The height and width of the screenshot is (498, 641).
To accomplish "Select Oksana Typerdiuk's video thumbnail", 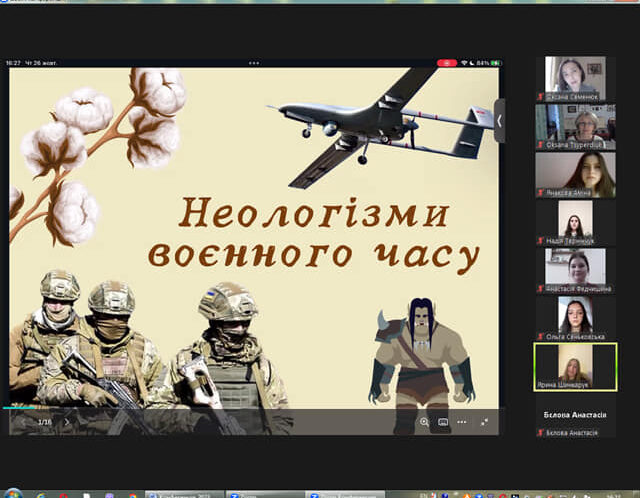I will (574, 125).
